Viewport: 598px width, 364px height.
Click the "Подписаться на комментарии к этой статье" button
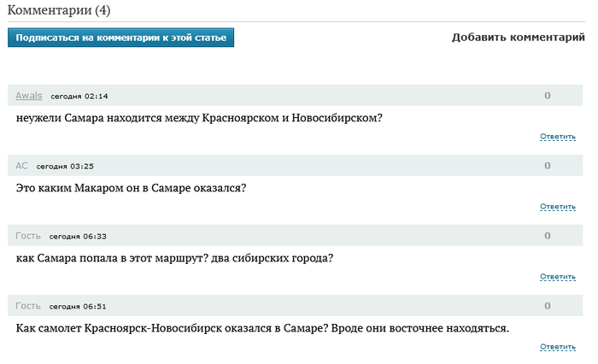120,38
